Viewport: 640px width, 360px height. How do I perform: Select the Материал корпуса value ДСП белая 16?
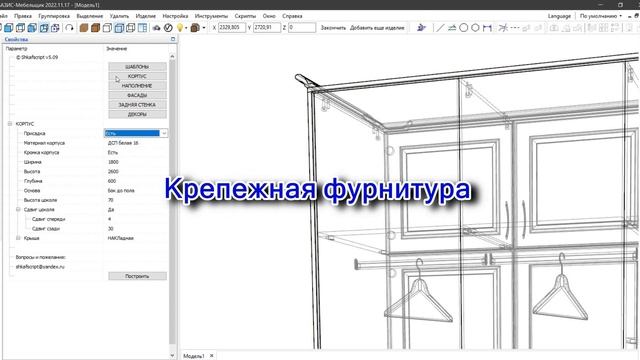tap(123, 143)
